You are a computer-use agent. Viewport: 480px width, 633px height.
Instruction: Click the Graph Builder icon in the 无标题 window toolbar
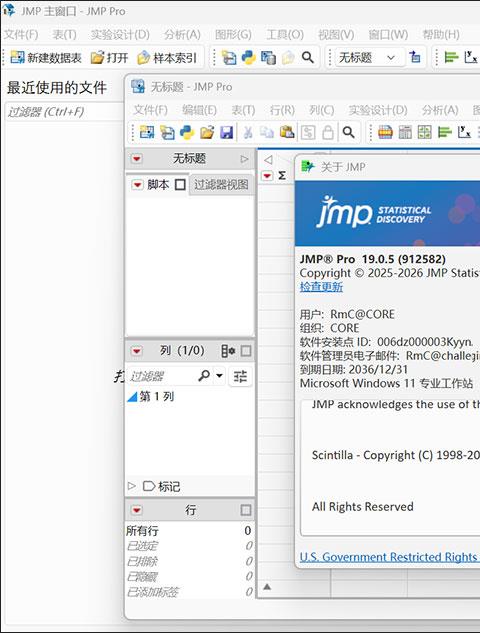[x=385, y=132]
